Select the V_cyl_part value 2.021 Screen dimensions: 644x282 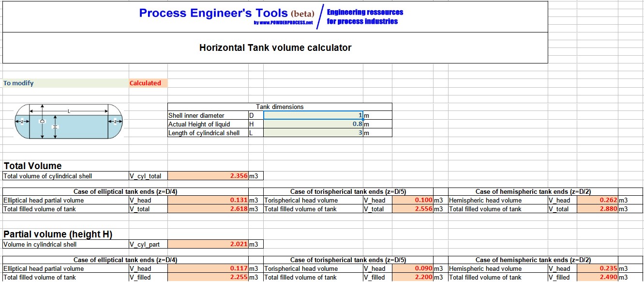(x=208, y=244)
